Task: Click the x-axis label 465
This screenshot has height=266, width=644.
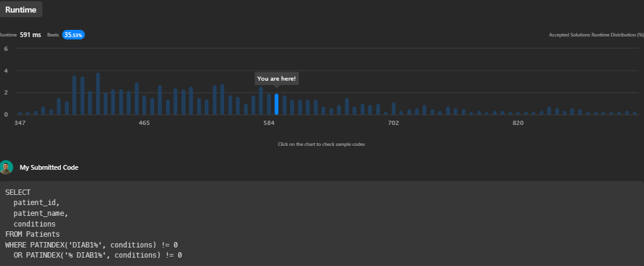Action: point(144,123)
